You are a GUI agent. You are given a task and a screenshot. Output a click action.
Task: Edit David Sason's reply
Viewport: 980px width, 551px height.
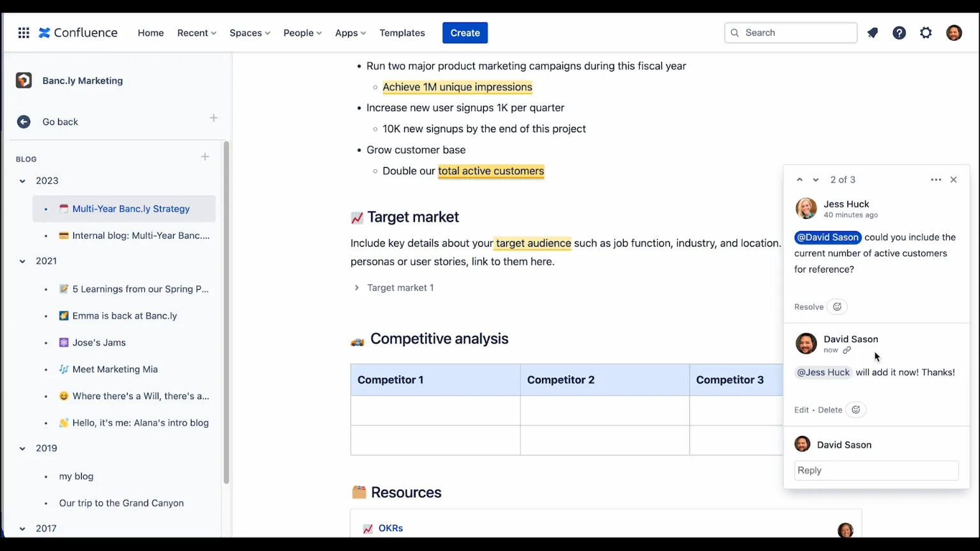(x=801, y=410)
